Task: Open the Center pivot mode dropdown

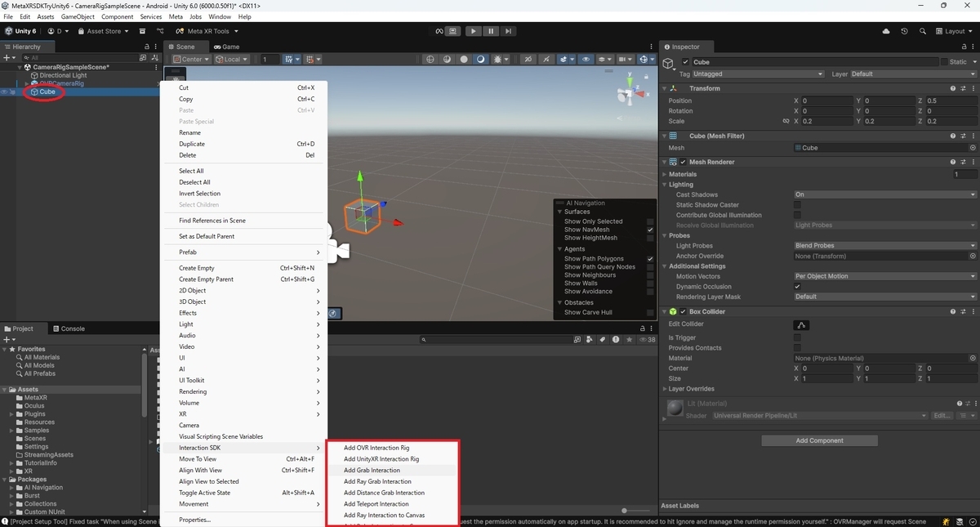Action: [191, 59]
